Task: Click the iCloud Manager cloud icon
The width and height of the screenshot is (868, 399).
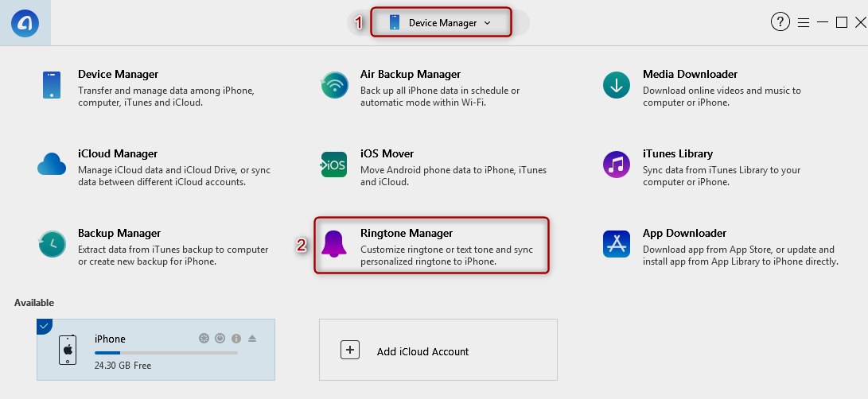Action: point(52,165)
